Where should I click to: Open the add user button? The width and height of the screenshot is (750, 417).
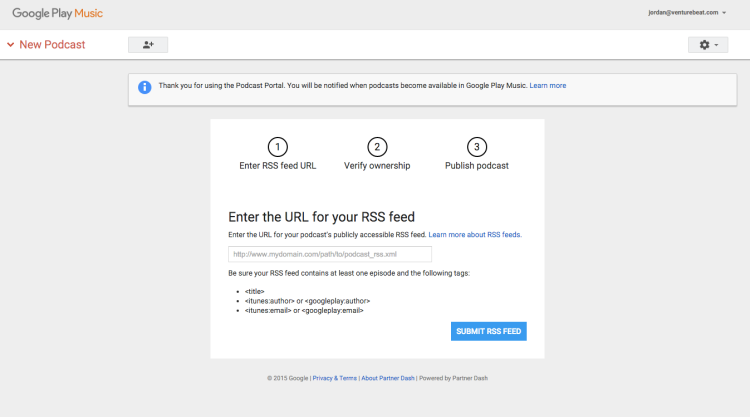click(x=148, y=44)
